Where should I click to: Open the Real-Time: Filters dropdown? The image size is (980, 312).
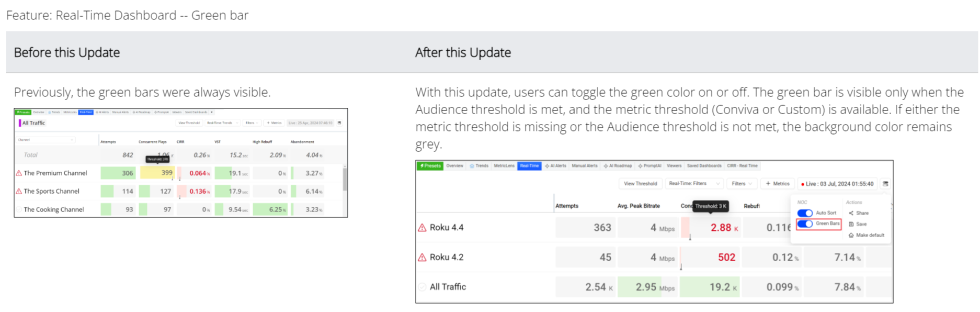(x=694, y=184)
